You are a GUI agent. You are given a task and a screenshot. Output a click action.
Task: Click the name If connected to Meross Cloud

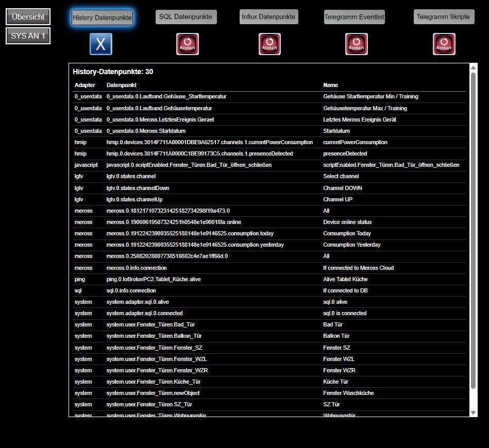[x=358, y=268]
